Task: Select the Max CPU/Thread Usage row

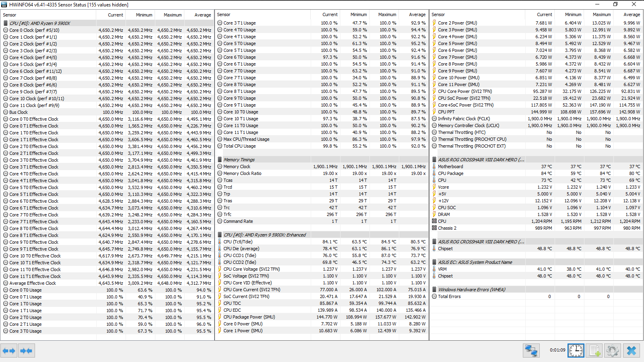Action: point(322,139)
